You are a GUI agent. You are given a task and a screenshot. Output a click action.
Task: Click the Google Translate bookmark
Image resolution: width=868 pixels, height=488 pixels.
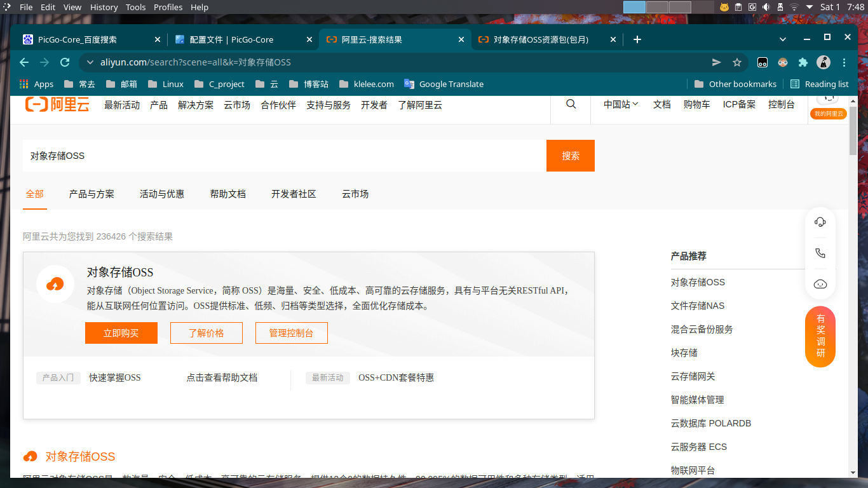(444, 84)
